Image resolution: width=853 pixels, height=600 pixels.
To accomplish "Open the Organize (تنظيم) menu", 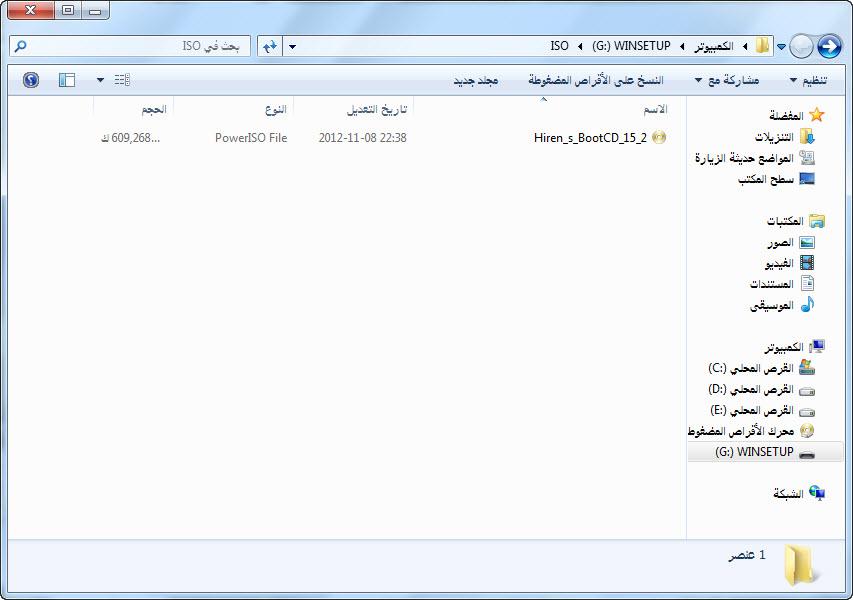I will [x=809, y=81].
